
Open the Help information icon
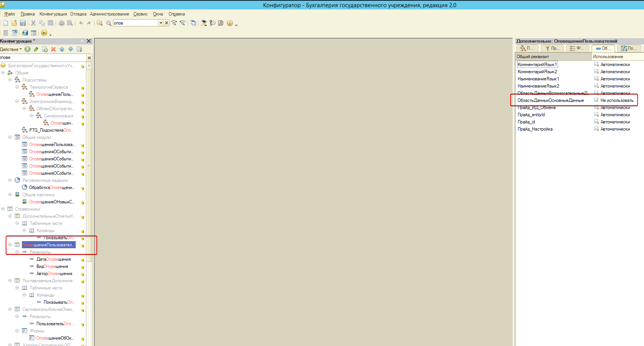230,23
